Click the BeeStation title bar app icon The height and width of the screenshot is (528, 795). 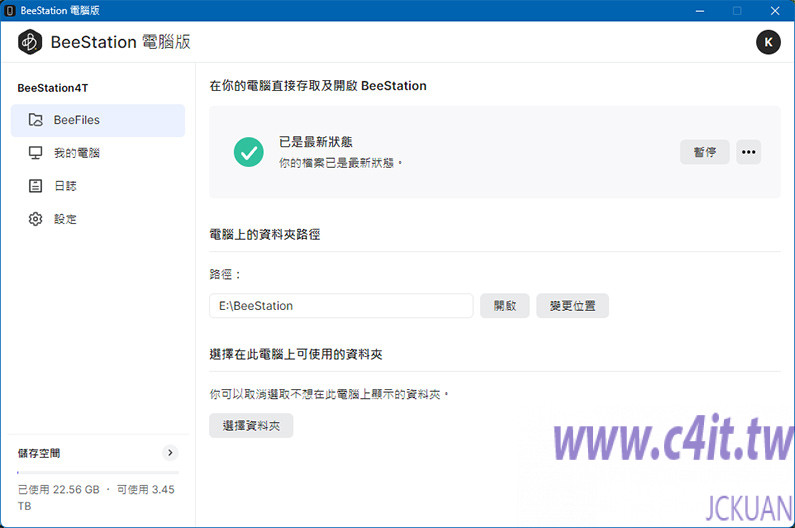pyautogui.click(x=10, y=11)
